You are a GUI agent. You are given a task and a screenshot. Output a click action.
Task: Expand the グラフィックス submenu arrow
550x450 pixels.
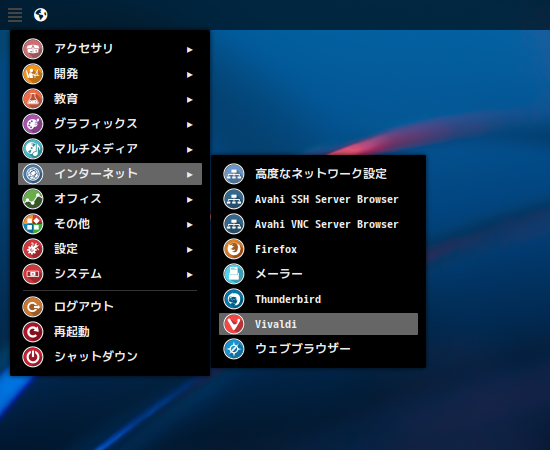point(190,125)
